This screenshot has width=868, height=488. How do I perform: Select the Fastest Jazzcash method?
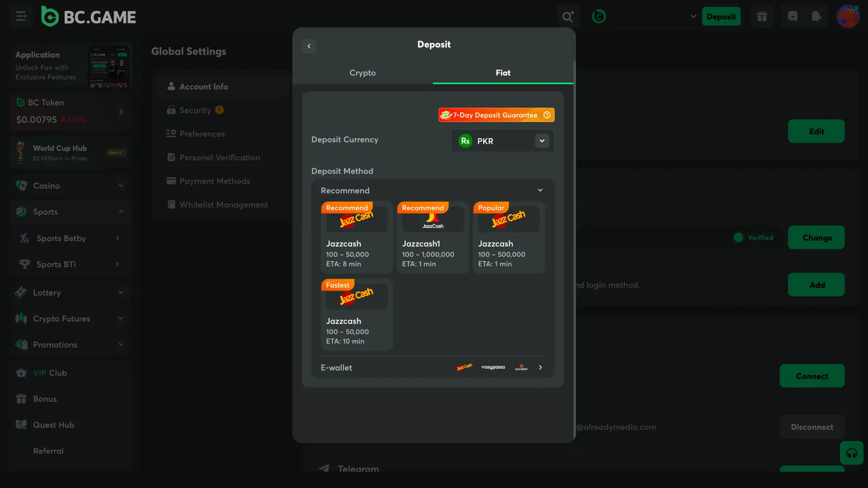[x=357, y=314]
